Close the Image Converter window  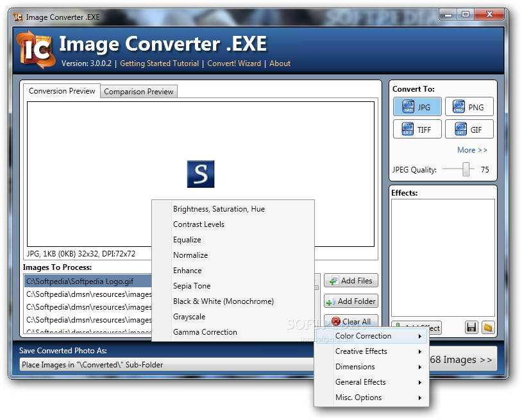pyautogui.click(x=489, y=14)
